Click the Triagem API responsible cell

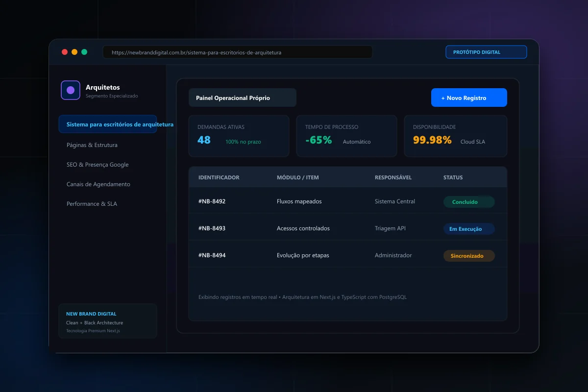(x=391, y=228)
